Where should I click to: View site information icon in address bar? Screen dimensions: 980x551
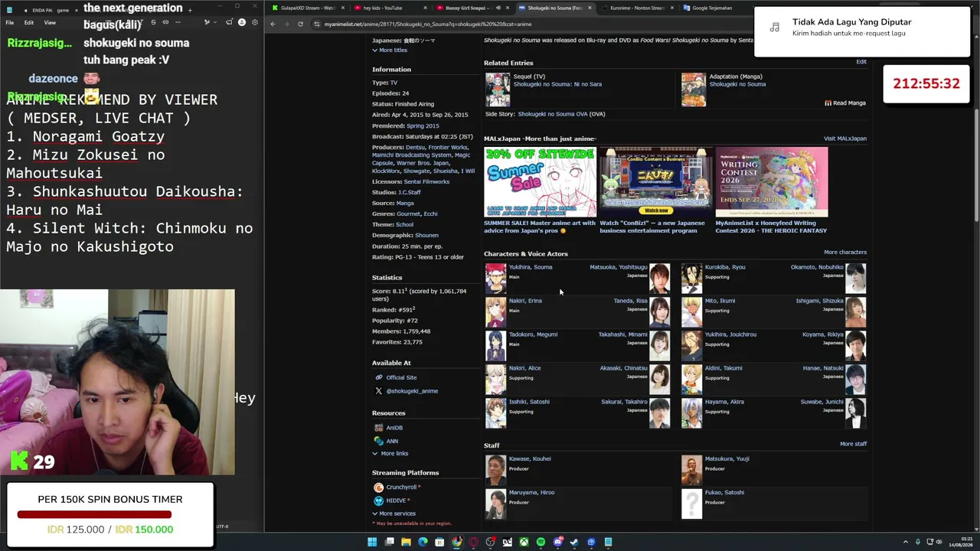click(x=316, y=24)
